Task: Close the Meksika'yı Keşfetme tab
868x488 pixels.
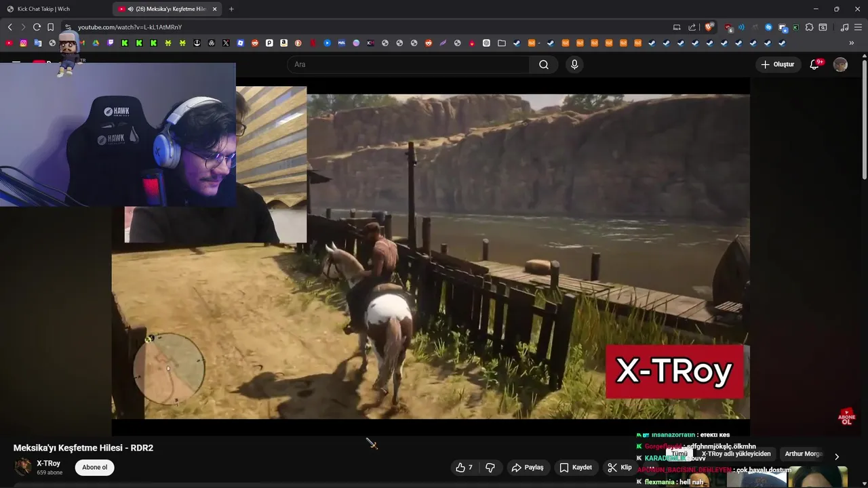Action: pos(215,9)
